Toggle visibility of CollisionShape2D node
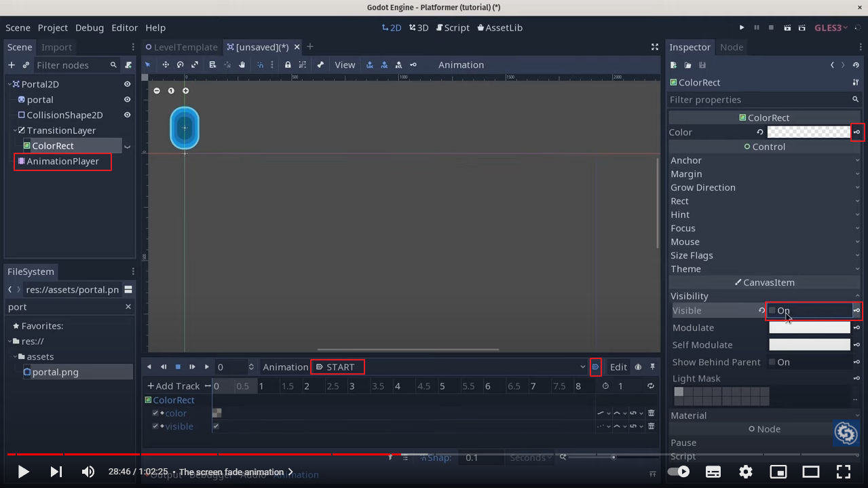 (x=127, y=115)
